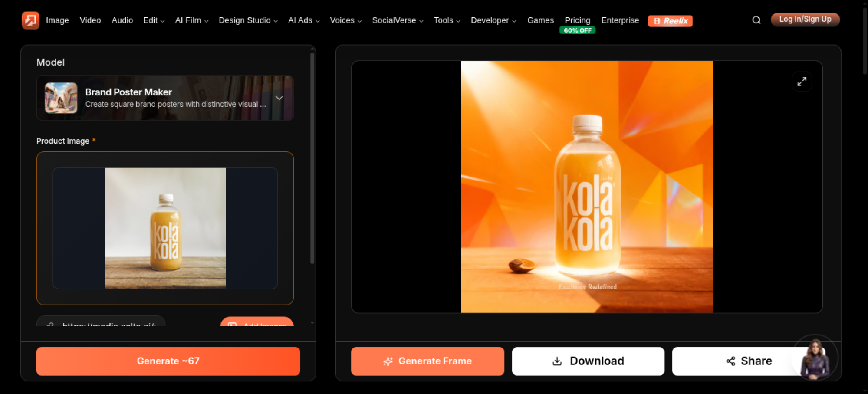Open the Video menu item

tap(90, 20)
